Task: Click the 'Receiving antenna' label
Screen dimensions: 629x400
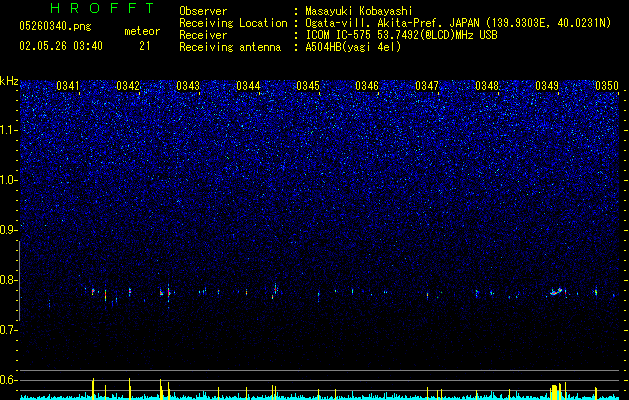Action: tap(230, 47)
